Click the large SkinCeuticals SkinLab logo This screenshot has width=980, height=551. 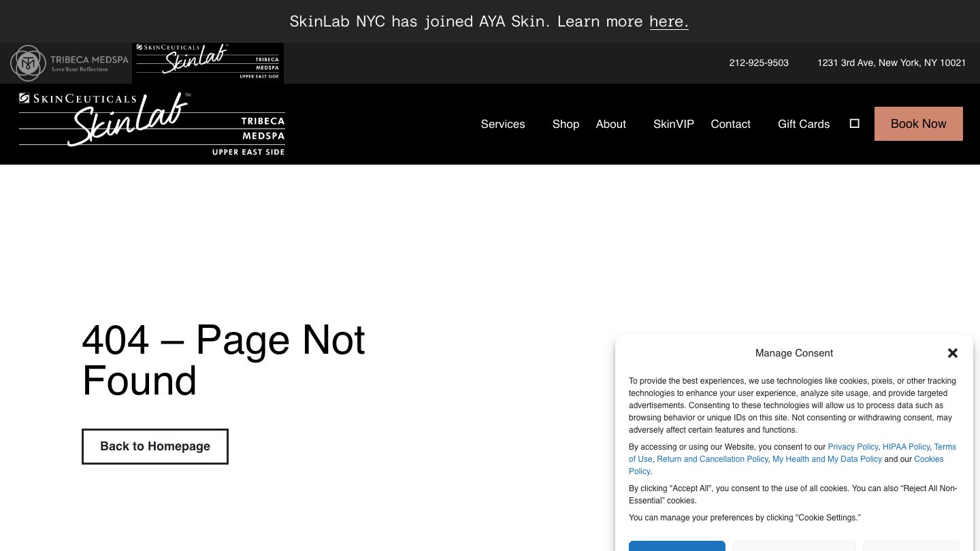[x=152, y=124]
